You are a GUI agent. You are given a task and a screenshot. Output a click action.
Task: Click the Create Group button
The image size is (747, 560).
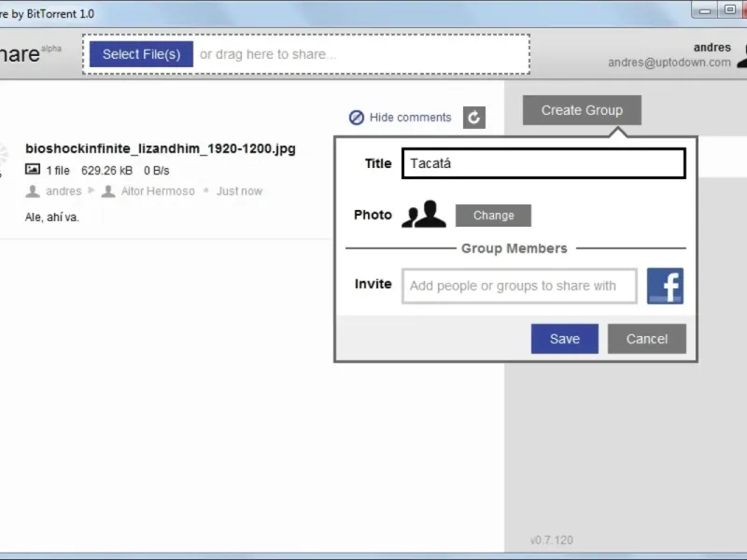tap(582, 110)
